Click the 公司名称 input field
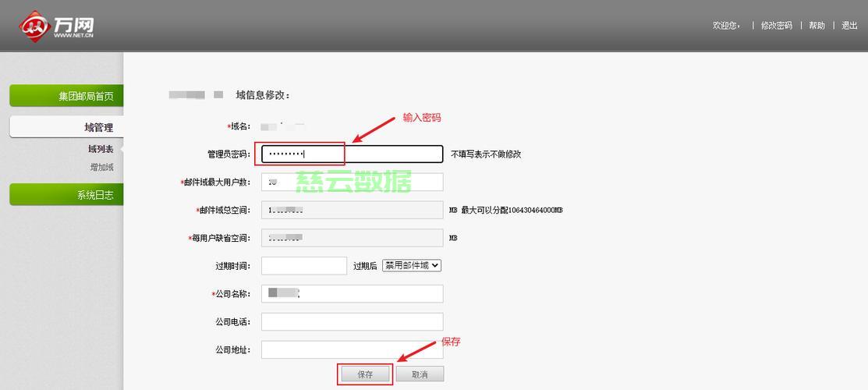The height and width of the screenshot is (390, 868). [x=352, y=293]
